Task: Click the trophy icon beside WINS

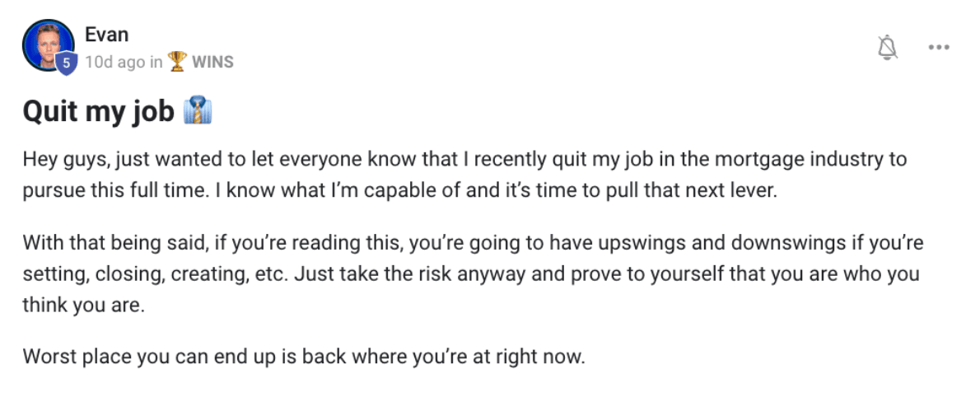Action: (177, 61)
